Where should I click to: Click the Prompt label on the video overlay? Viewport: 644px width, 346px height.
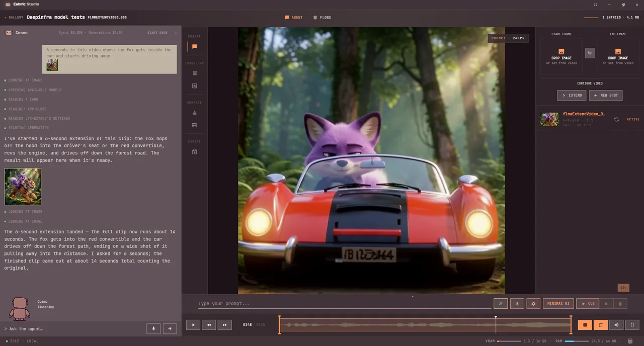click(498, 38)
